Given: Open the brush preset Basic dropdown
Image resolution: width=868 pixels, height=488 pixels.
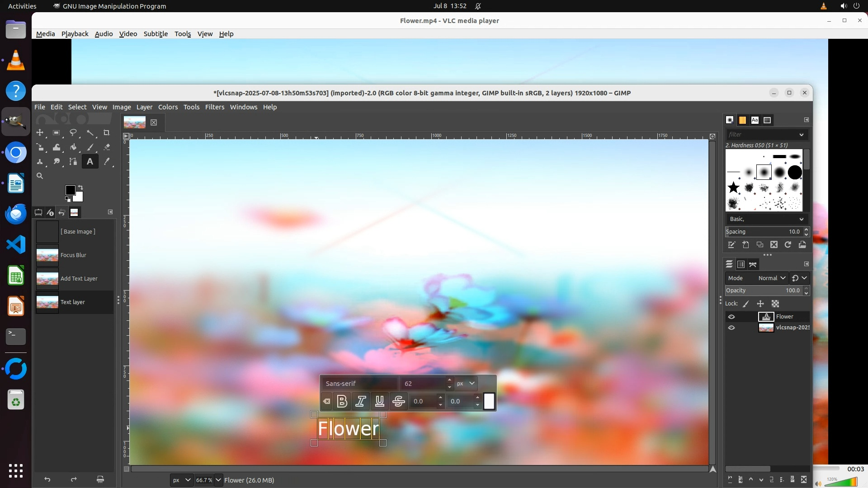Looking at the screenshot, I should coord(767,219).
